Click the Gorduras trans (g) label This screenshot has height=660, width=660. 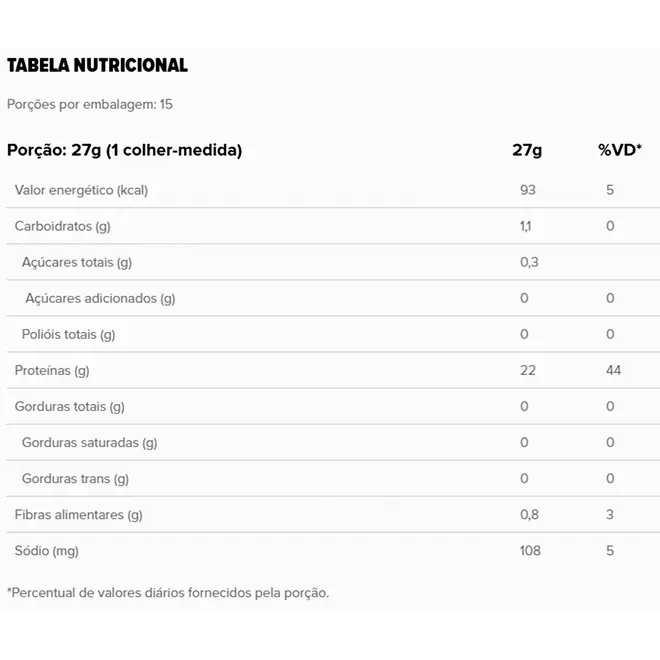(75, 479)
